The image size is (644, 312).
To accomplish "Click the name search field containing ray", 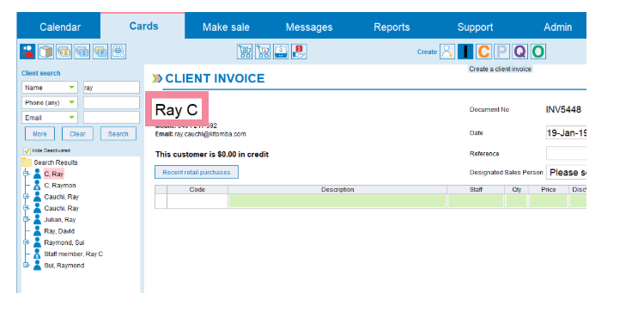I will [x=112, y=88].
